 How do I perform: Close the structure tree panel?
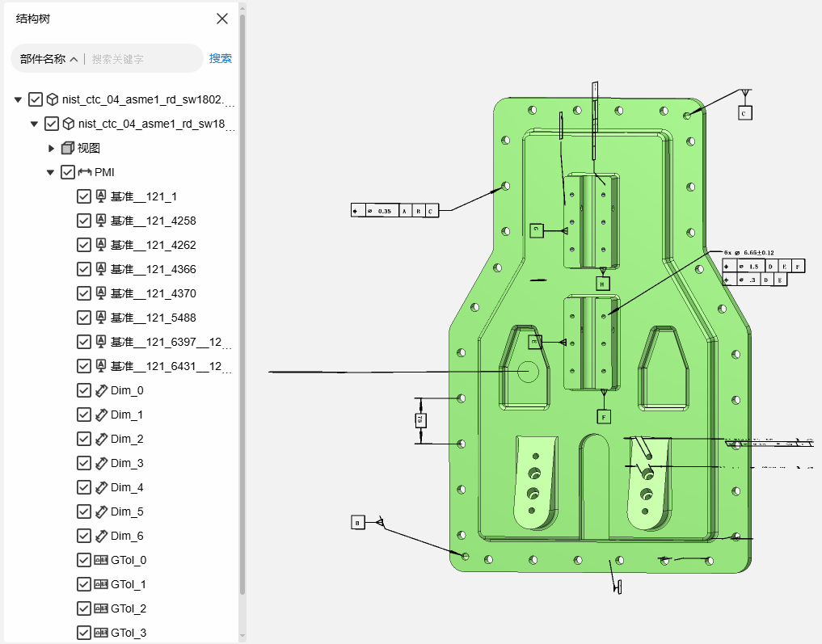[222, 19]
